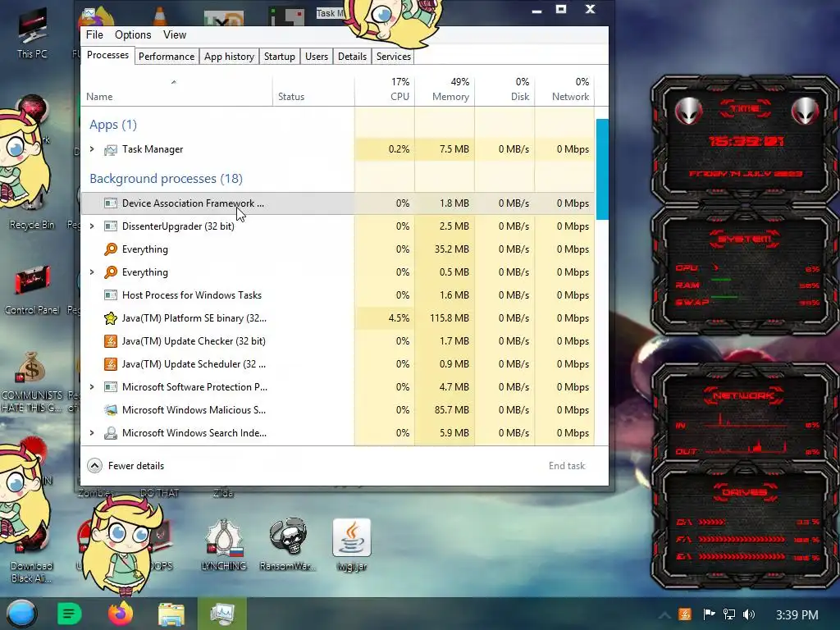840x630 pixels.
Task: Sort by the CPU column header
Action: pyautogui.click(x=385, y=89)
